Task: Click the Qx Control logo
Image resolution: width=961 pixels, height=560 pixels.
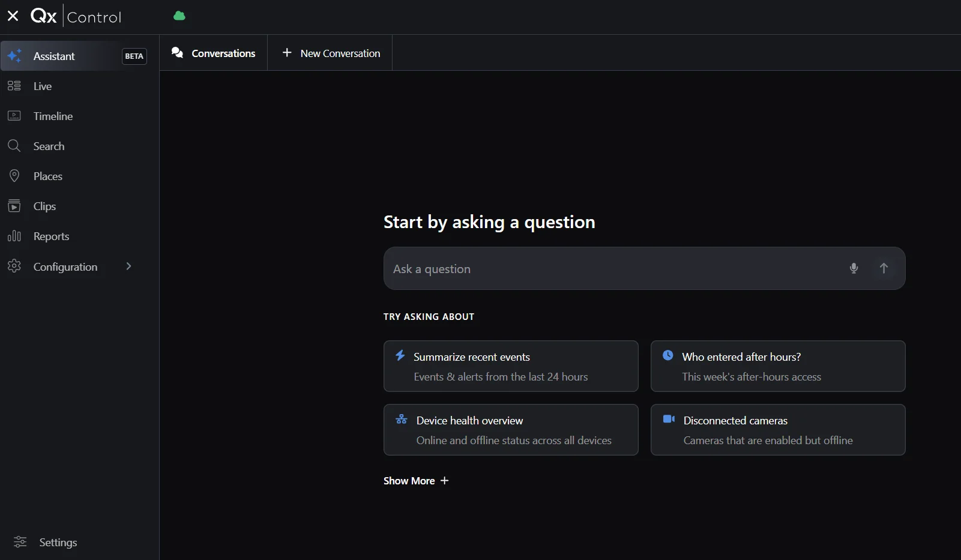Action: point(76,16)
